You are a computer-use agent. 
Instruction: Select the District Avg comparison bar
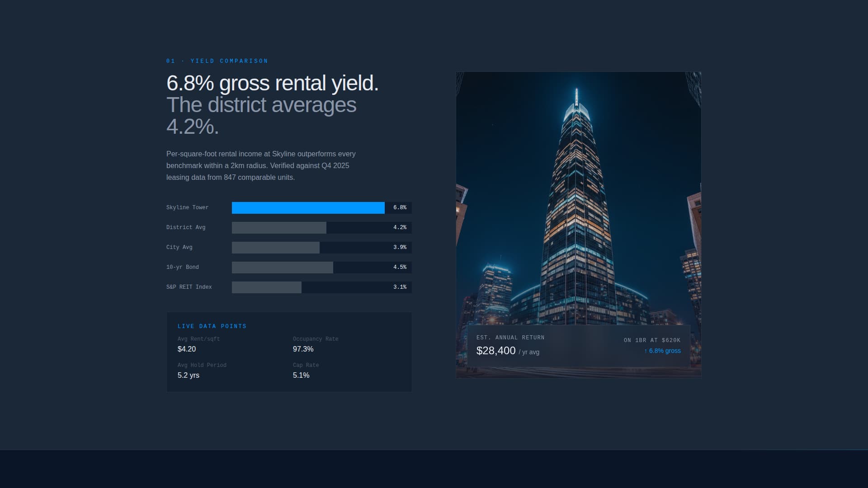[x=278, y=228]
